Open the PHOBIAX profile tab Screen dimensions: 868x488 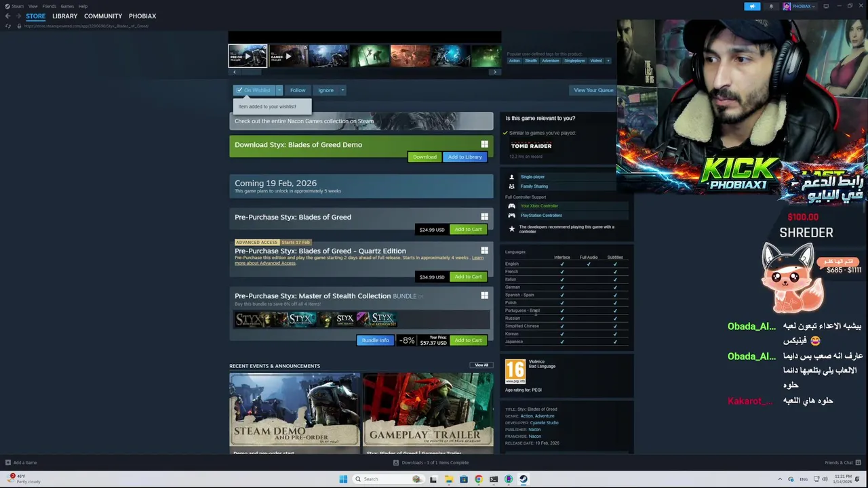pyautogui.click(x=142, y=16)
